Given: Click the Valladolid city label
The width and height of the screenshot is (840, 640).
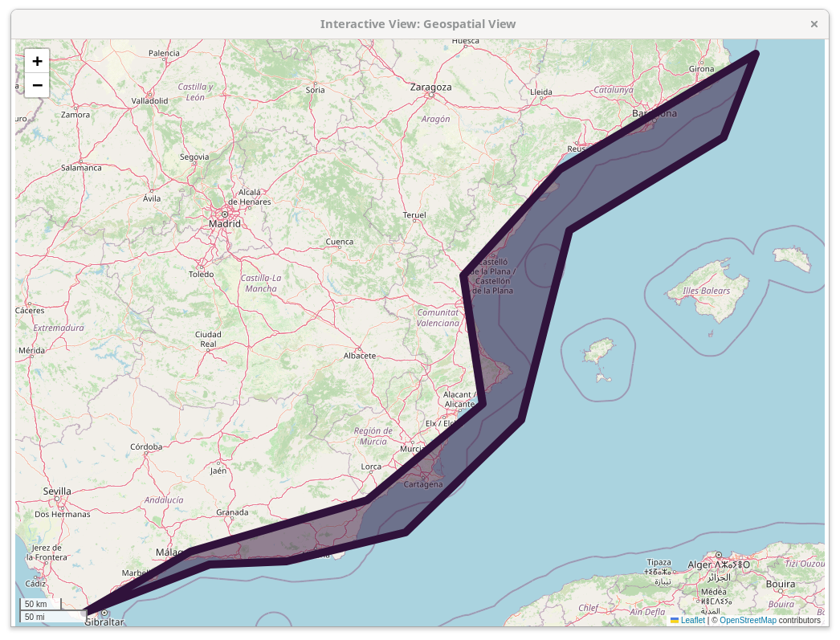Looking at the screenshot, I should coord(149,100).
